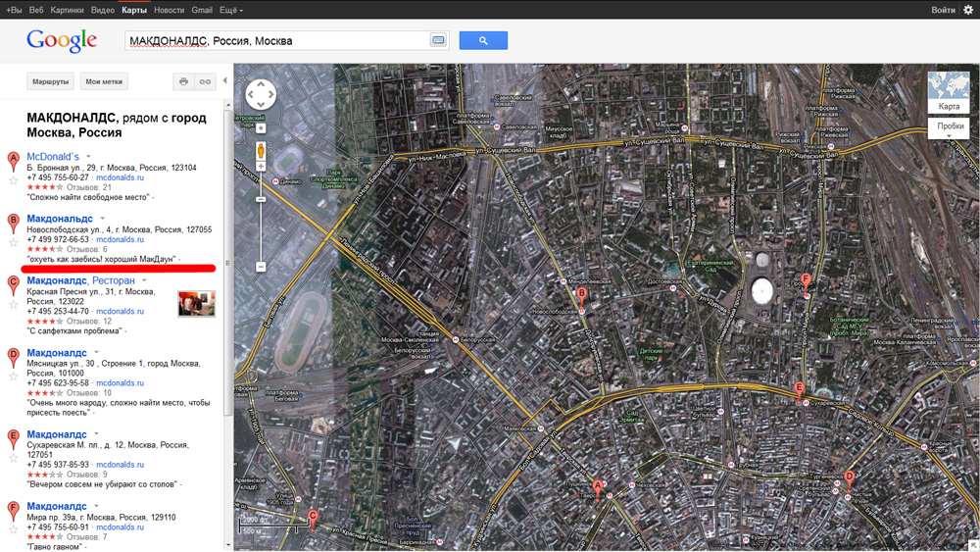980x552 pixels.
Task: Click the show my location button above pegman
Action: (x=261, y=128)
